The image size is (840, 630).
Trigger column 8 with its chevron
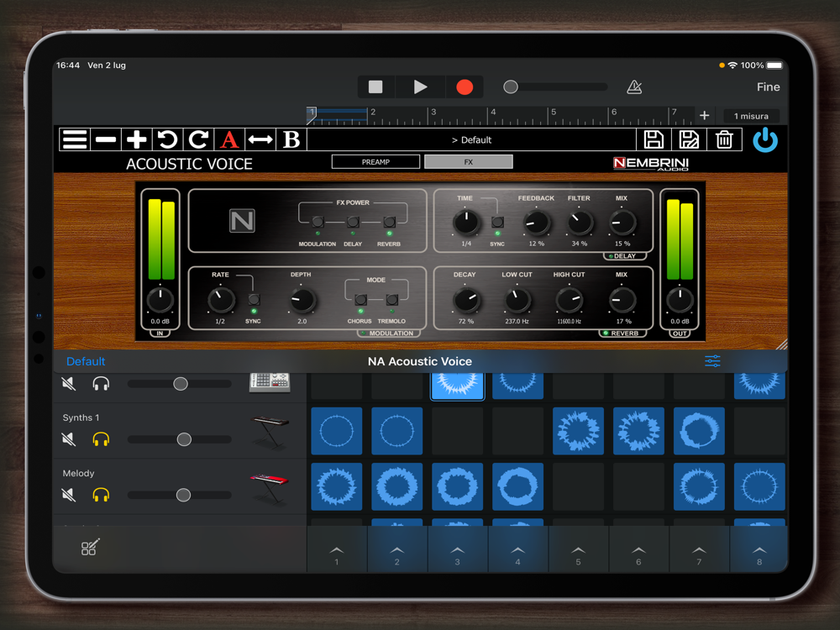click(759, 551)
